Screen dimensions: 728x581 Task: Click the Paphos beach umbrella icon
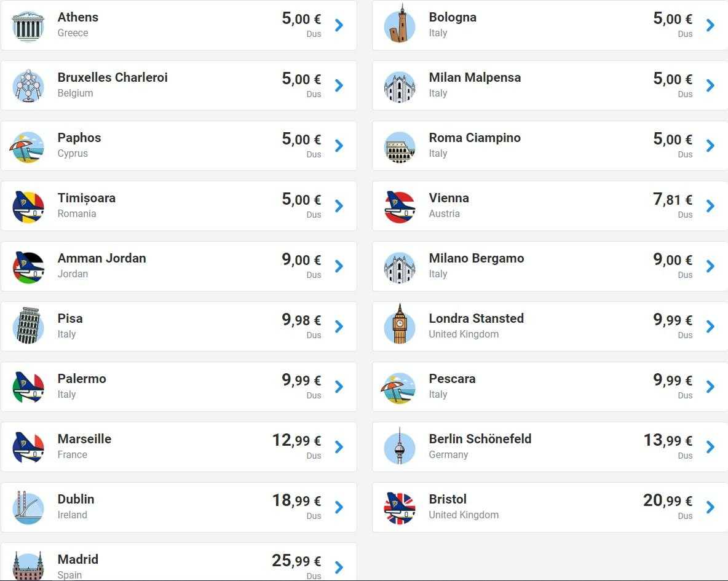[28, 147]
